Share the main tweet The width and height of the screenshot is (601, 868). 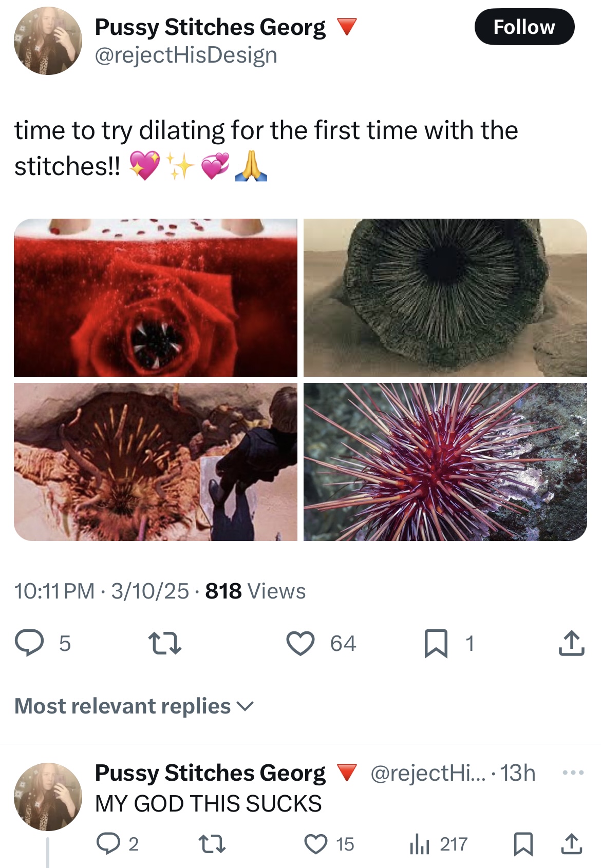tap(571, 643)
